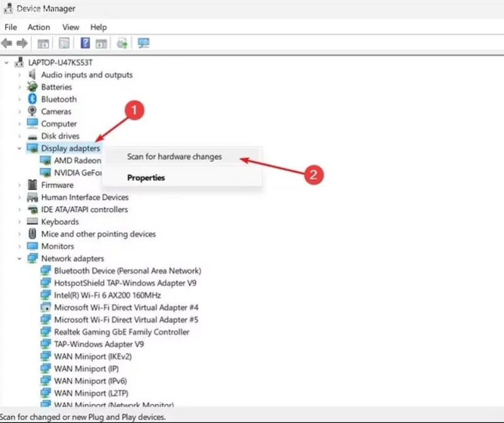Select Realtek Gaming GbE Family Controller
The width and height of the screenshot is (504, 423).
tap(122, 332)
